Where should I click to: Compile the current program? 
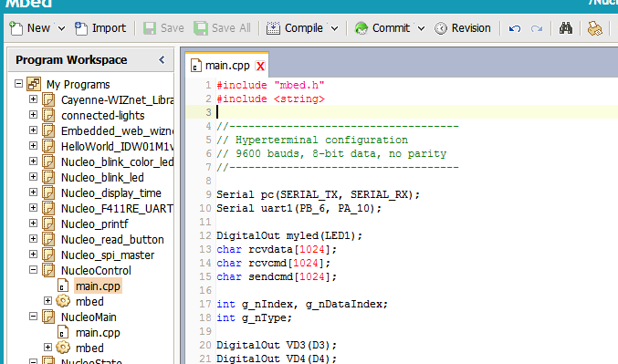[295, 28]
